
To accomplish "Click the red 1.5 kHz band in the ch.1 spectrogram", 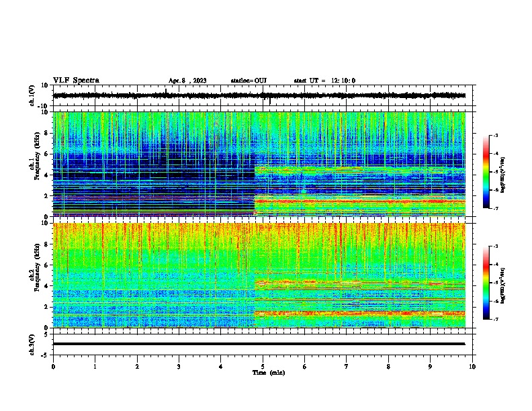I will point(359,201).
